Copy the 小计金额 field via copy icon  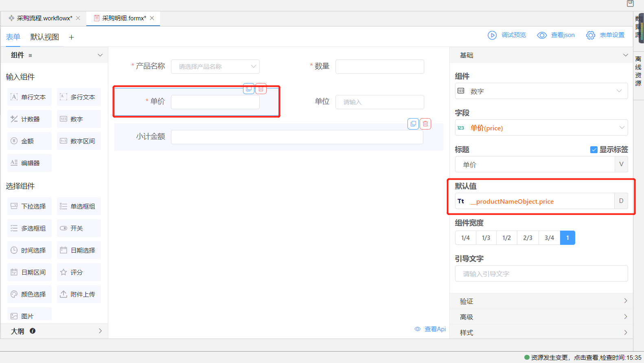[x=413, y=123]
